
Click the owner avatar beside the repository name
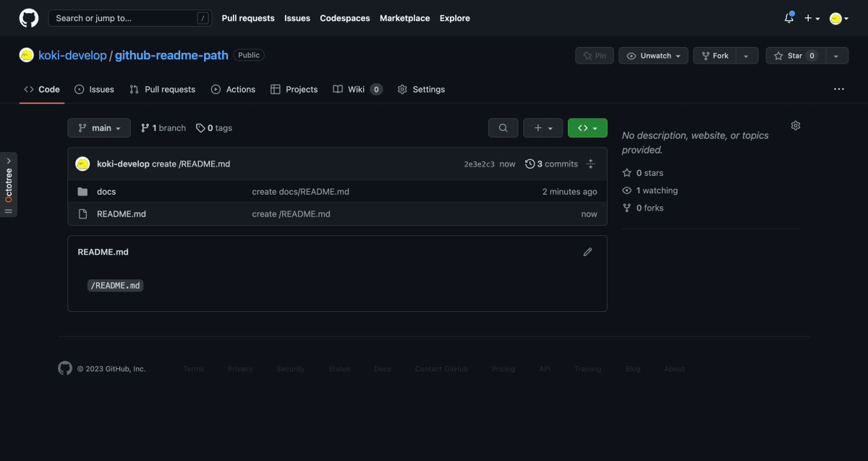point(27,55)
